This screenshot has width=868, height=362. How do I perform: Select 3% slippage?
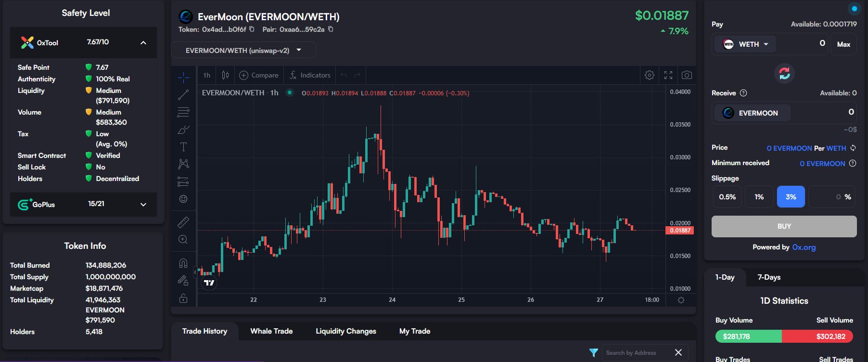click(x=791, y=197)
